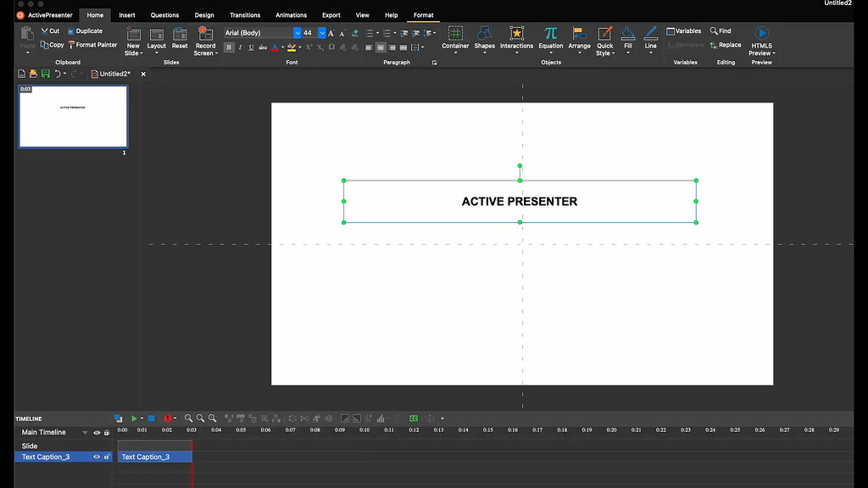Open the font name dropdown
The width and height of the screenshot is (868, 488).
(297, 33)
